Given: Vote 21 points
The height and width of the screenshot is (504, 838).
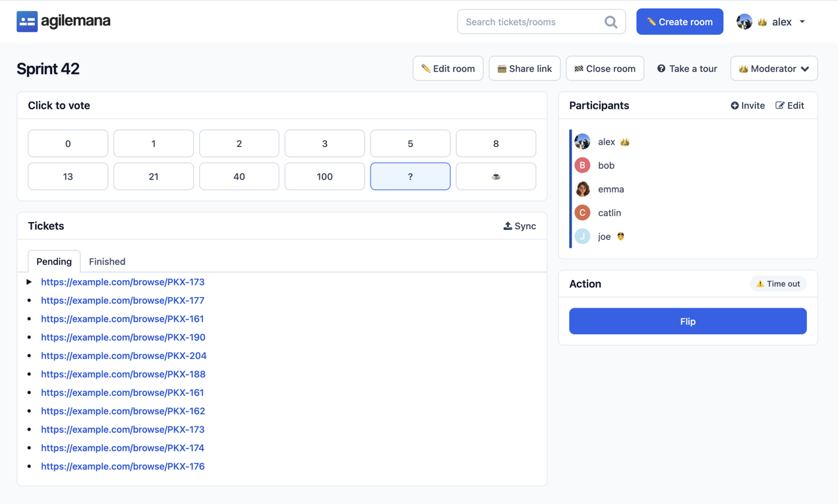Looking at the screenshot, I should pyautogui.click(x=154, y=177).
